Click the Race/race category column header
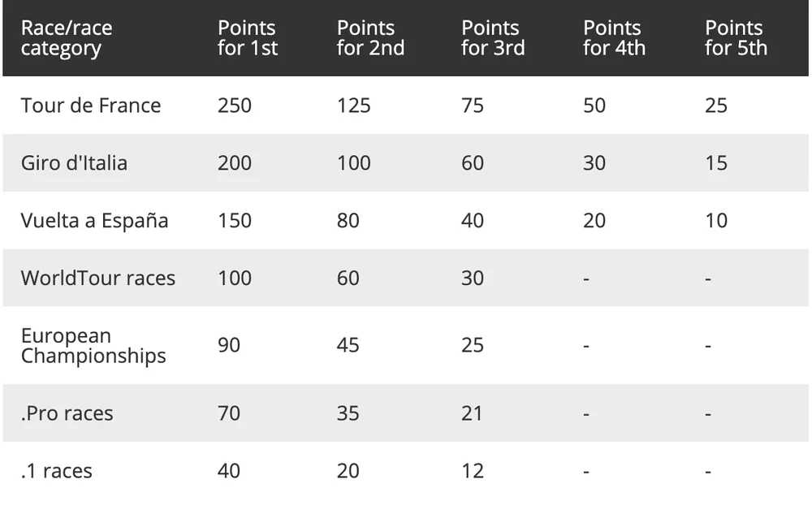The height and width of the screenshot is (514, 812). point(67,38)
